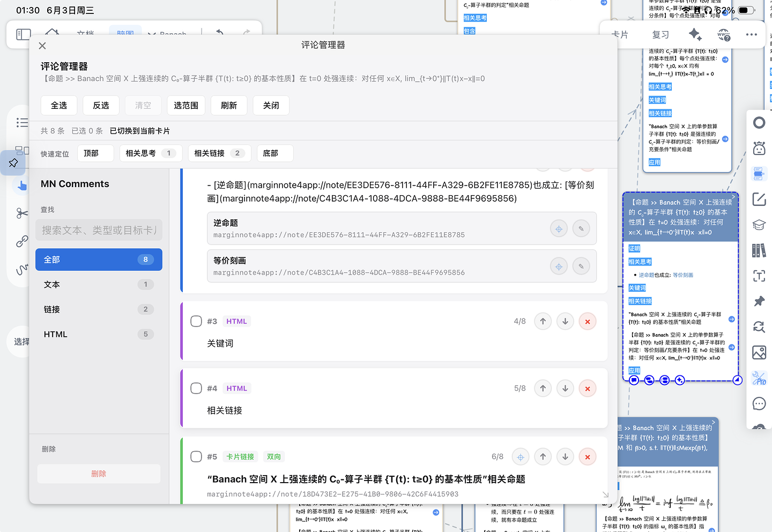Open the books library icon
Viewport: 772px width, 532px height.
[x=759, y=250]
